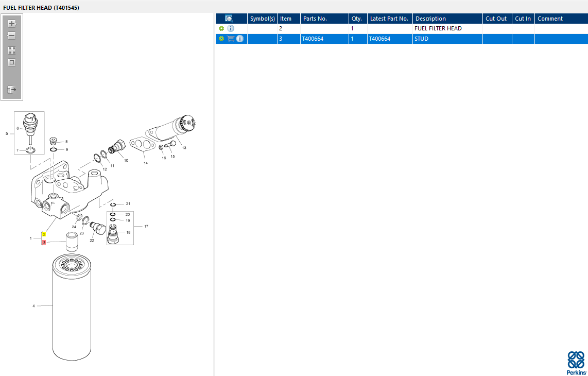This screenshot has height=376, width=588.
Task: Click callout 14 gasket label
Action: point(146,163)
